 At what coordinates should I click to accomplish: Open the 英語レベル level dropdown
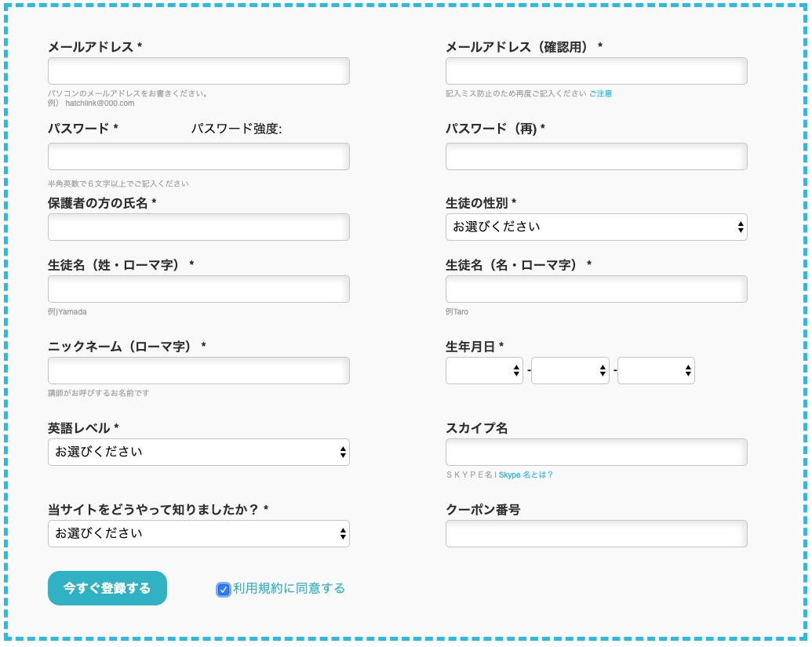tap(198, 452)
